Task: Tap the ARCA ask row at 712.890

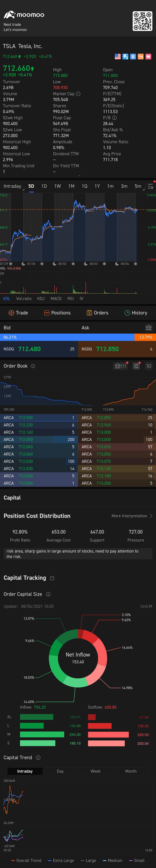Action: 117,418
